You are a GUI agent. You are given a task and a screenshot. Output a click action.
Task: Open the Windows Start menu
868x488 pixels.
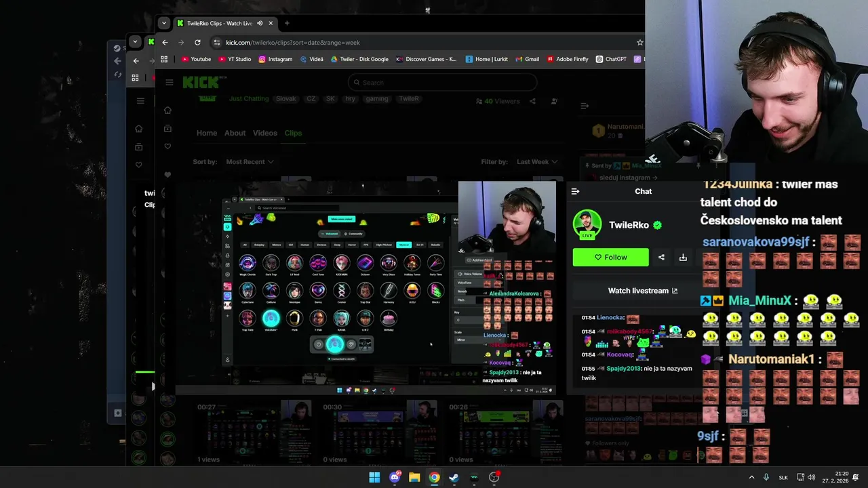pos(374,477)
